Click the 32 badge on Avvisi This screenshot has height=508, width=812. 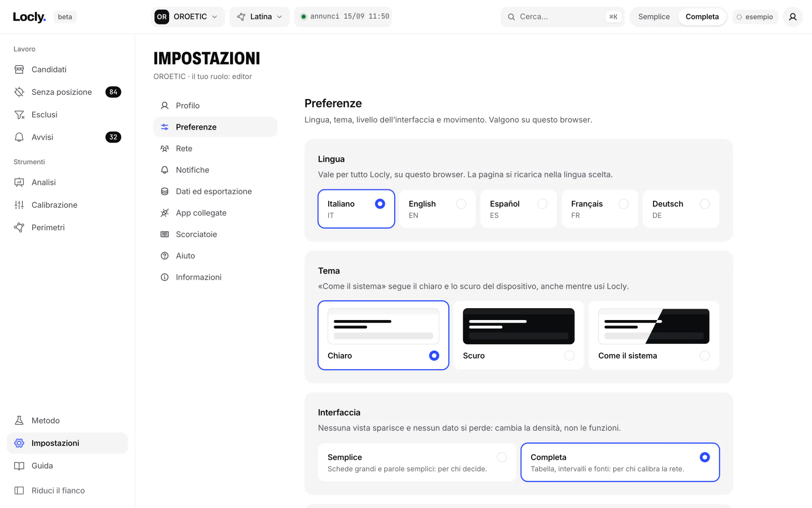[113, 137]
